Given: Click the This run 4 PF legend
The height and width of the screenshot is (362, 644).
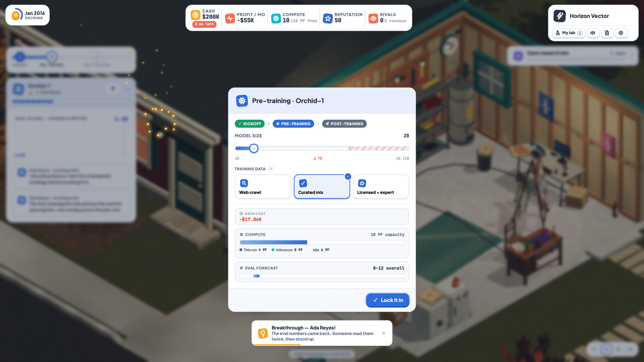Looking at the screenshot, I should click(x=253, y=250).
